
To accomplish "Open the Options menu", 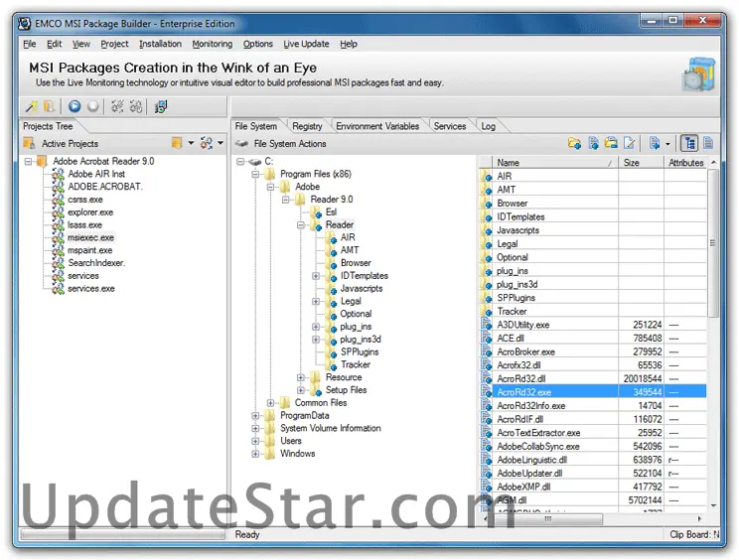I will [x=258, y=44].
